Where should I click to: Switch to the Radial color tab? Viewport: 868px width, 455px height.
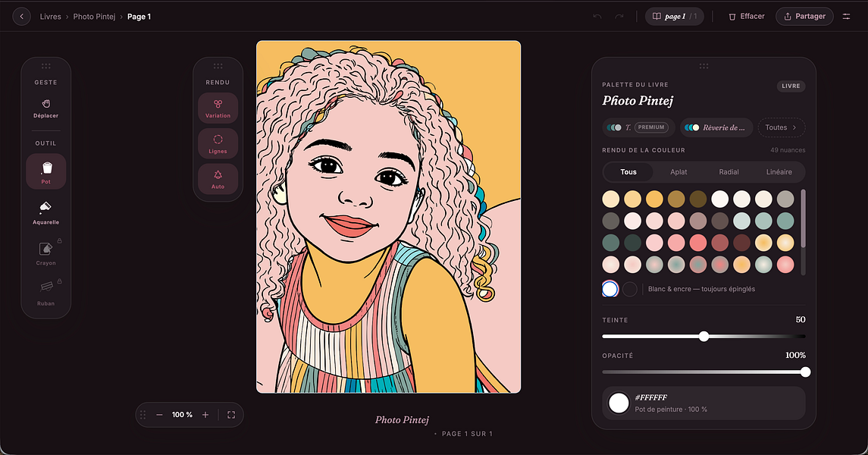[729, 172]
